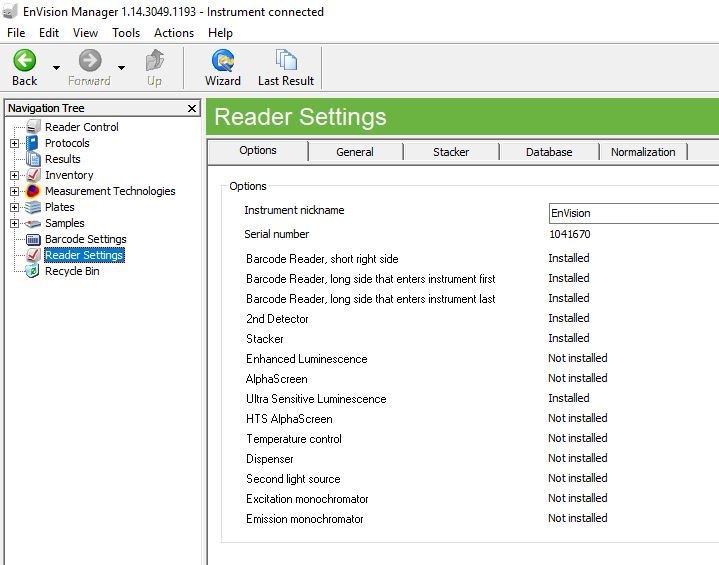
Task: Select the Barcode Settings icon
Action: [x=33, y=239]
